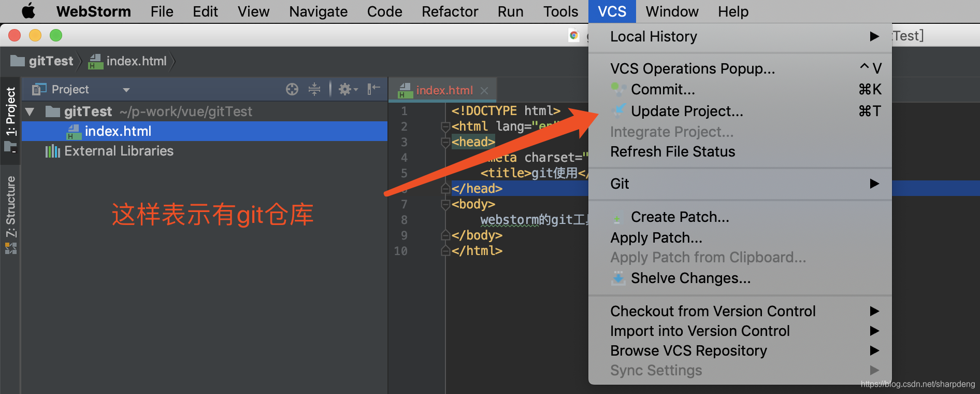The image size is (980, 394).
Task: Collapse the gitTest project tree node
Action: point(30,111)
